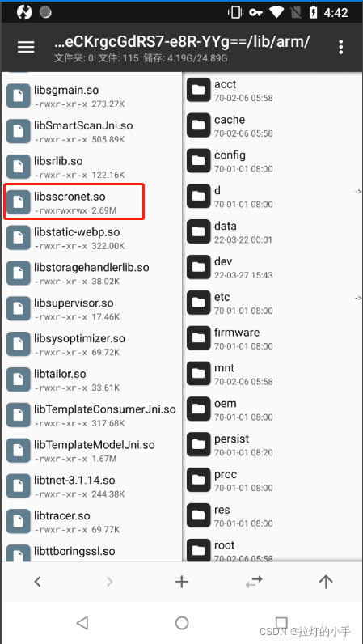Select the libstatic-webp.so file
Image resolution: width=363 pixels, height=644 pixels.
[91, 238]
